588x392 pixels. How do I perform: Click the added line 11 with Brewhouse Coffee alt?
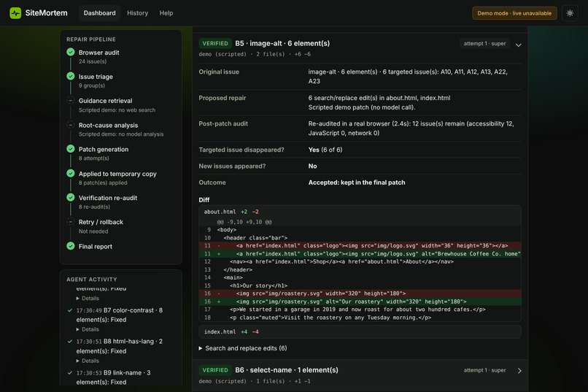point(360,254)
